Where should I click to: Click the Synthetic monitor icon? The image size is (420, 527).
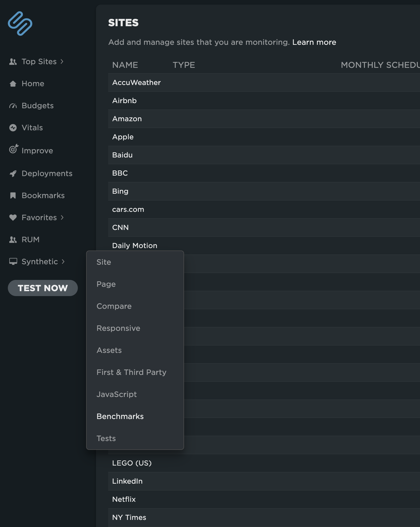tap(13, 262)
